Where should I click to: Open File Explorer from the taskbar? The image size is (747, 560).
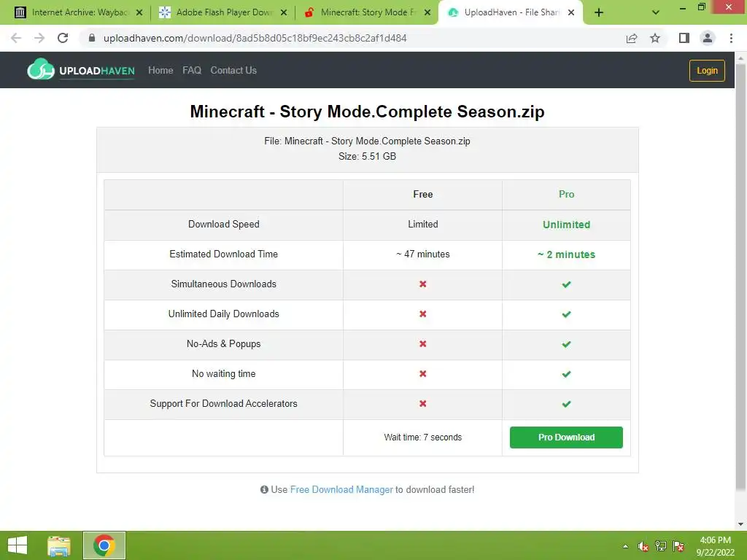pos(59,545)
